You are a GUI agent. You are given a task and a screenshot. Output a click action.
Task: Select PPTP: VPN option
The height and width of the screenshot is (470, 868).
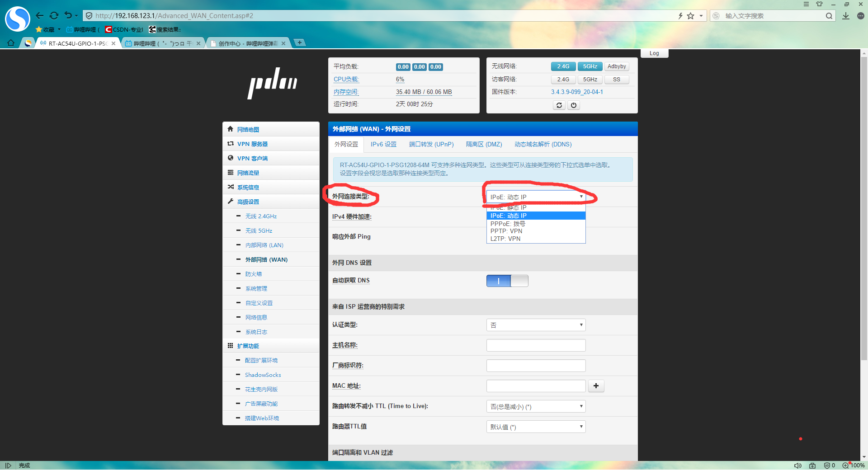point(536,231)
